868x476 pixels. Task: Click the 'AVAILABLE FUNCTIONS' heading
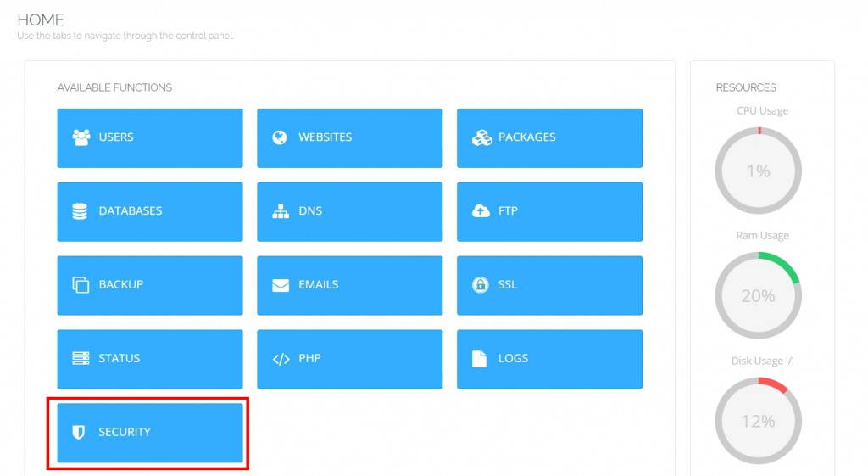114,87
